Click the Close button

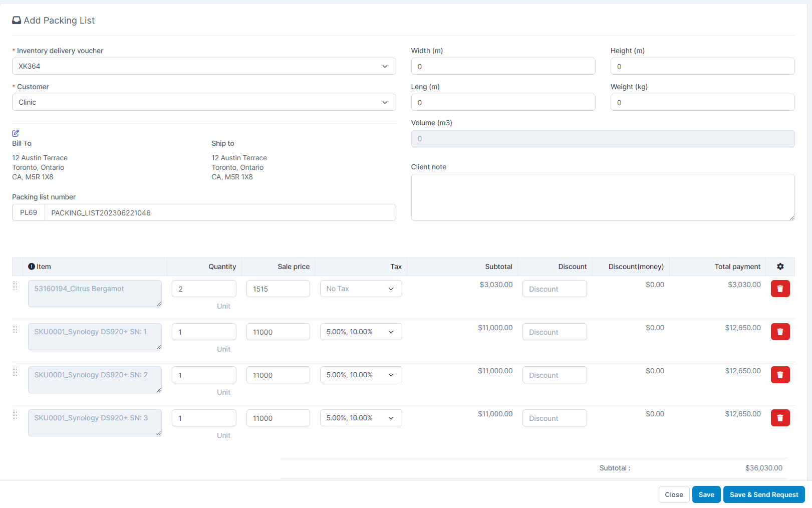click(x=674, y=494)
